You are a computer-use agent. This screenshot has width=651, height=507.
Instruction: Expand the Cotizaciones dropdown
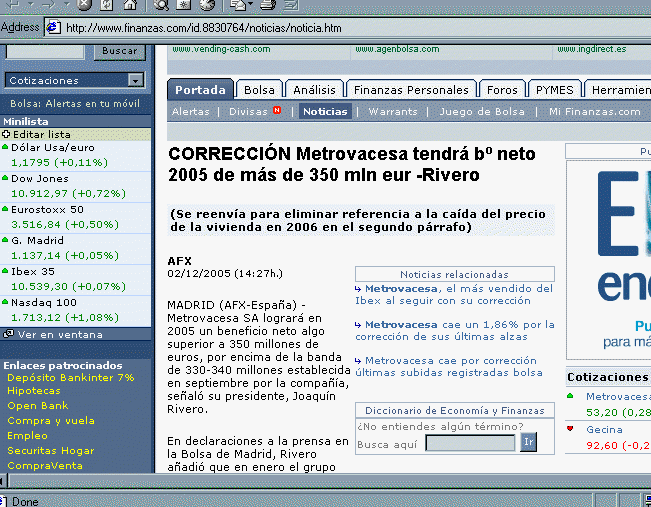[x=135, y=81]
